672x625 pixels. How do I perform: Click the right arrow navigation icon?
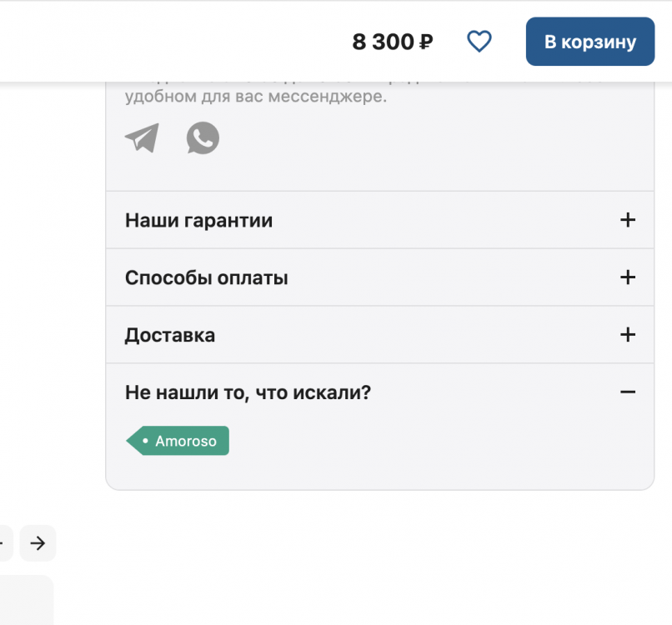[38, 543]
